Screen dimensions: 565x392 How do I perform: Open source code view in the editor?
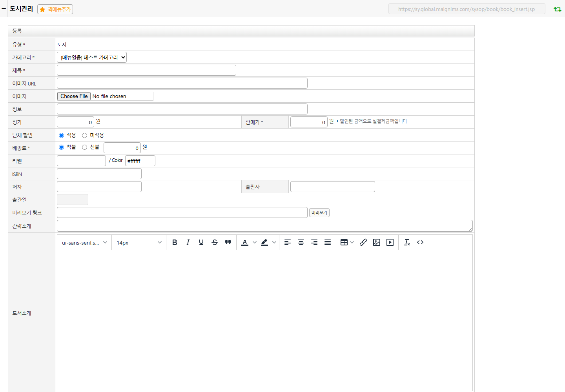(420, 242)
